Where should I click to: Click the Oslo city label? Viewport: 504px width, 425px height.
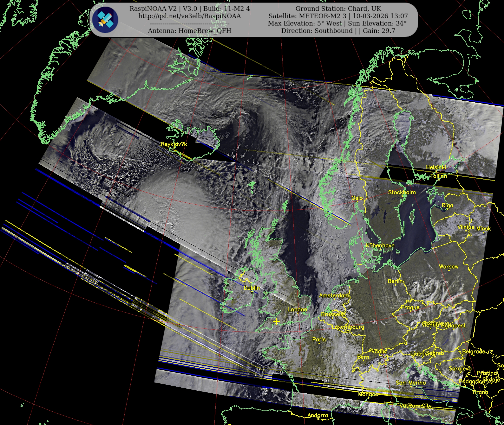click(357, 198)
